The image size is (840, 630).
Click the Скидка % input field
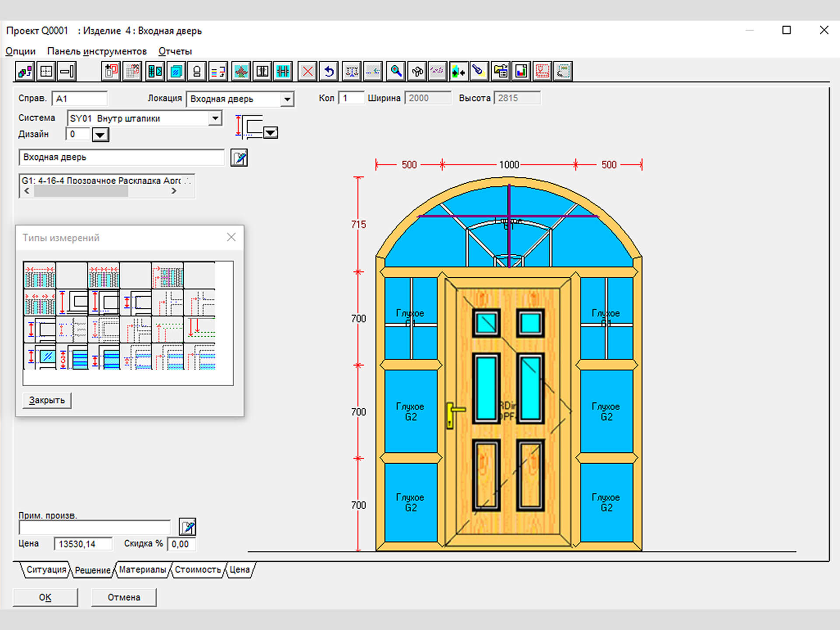click(x=181, y=544)
